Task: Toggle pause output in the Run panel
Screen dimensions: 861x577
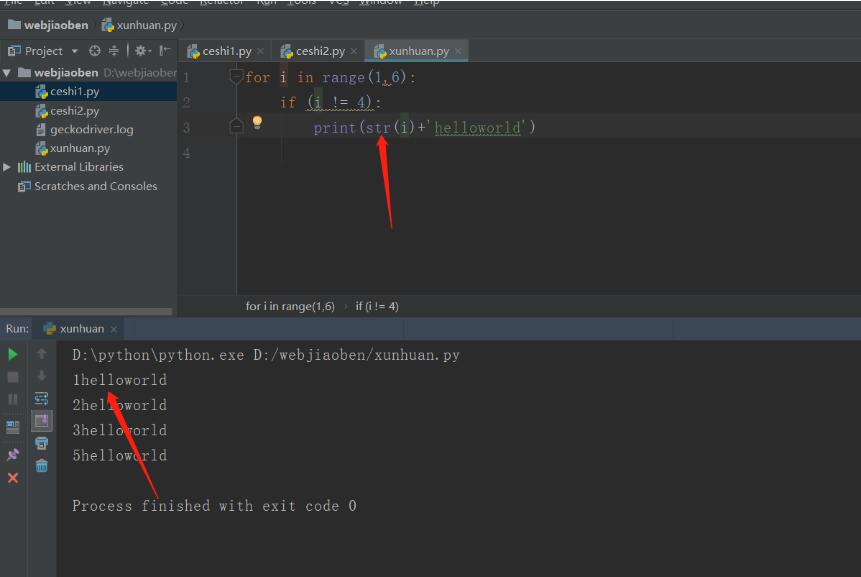Action: pyautogui.click(x=12, y=399)
